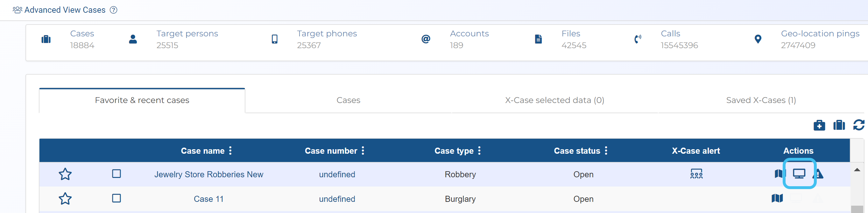The width and height of the screenshot is (868, 213).
Task: Star Case 11 as favorite
Action: [65, 199]
